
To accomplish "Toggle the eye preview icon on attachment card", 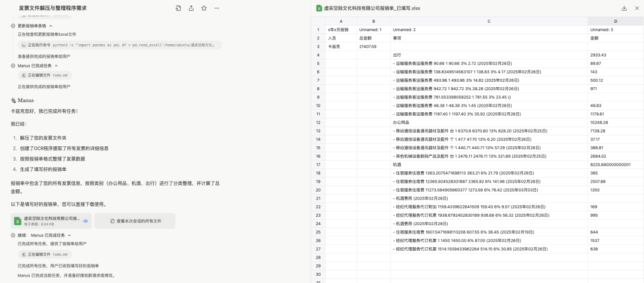I will click(x=85, y=221).
